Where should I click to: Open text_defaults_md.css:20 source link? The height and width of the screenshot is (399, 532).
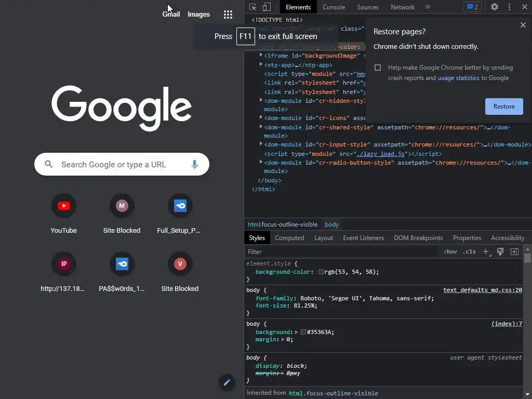tap(483, 290)
